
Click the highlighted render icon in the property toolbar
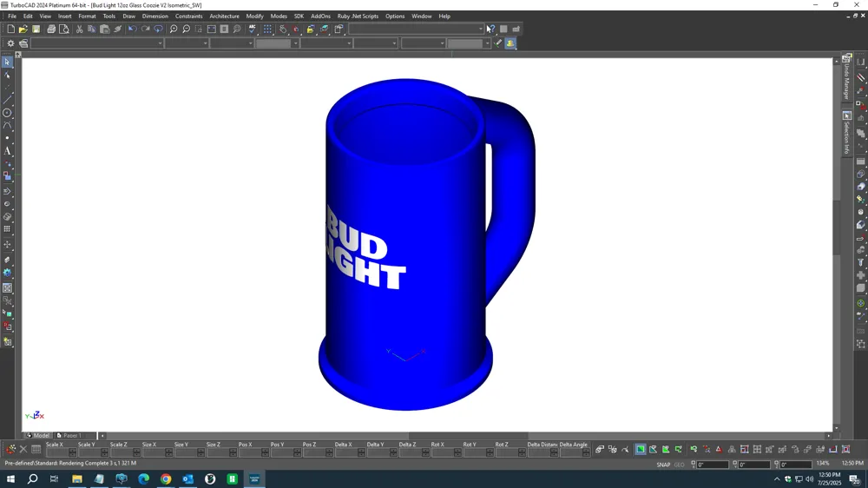coord(510,43)
